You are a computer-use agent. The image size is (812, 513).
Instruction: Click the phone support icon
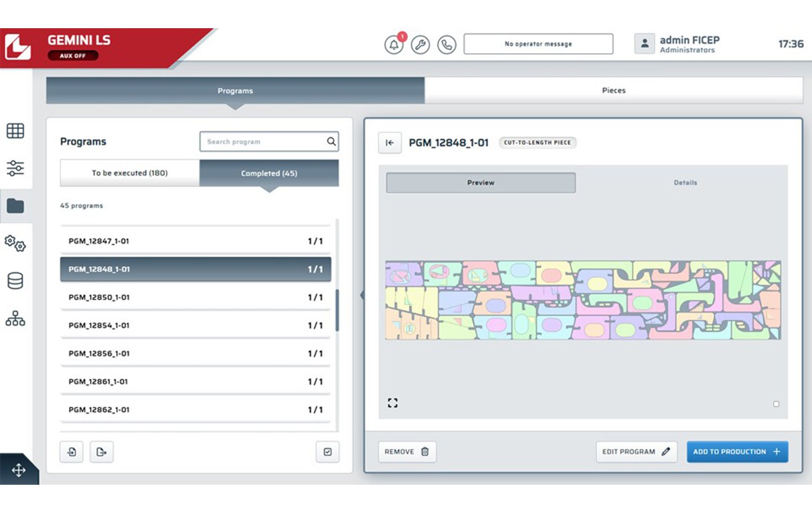[447, 45]
